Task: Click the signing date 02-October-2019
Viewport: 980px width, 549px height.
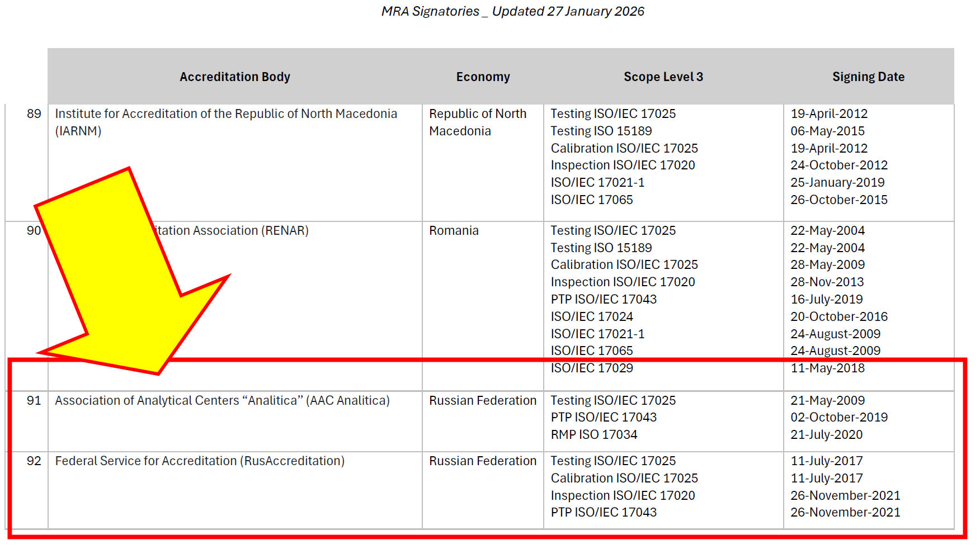Action: [x=838, y=417]
